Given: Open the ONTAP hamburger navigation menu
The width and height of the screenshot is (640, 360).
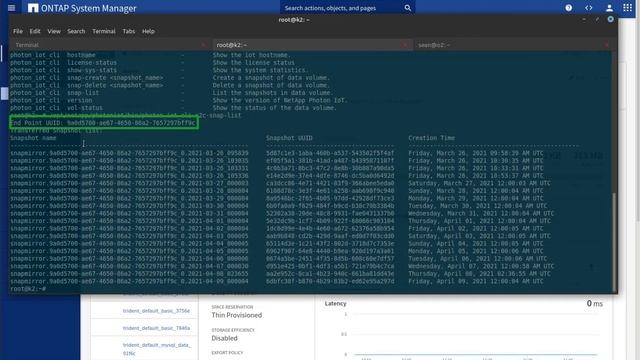Looking at the screenshot, I should (x=11, y=8).
